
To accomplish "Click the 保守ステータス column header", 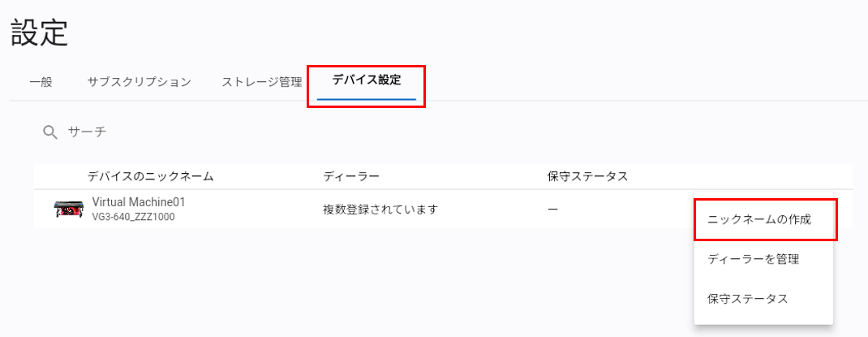I will click(587, 176).
